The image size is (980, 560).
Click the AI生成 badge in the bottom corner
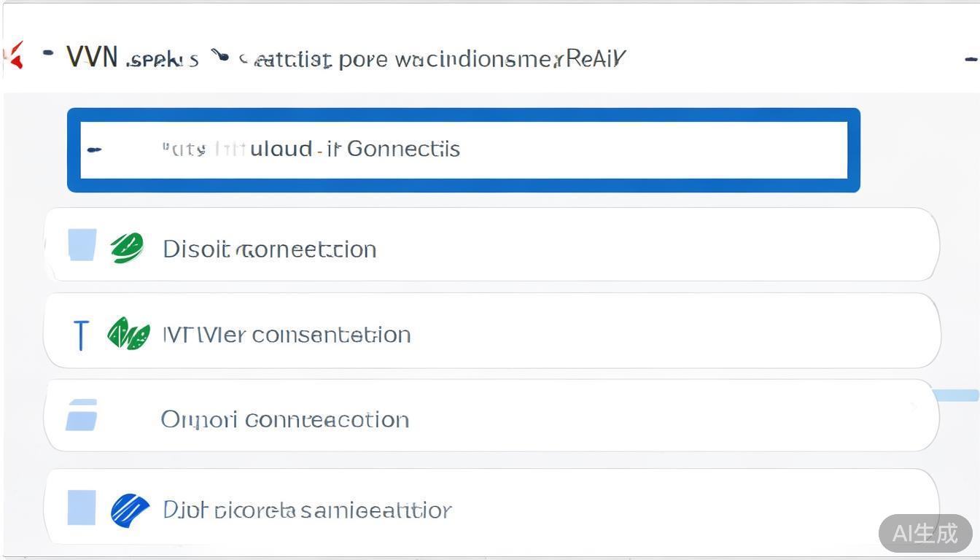[x=925, y=533]
